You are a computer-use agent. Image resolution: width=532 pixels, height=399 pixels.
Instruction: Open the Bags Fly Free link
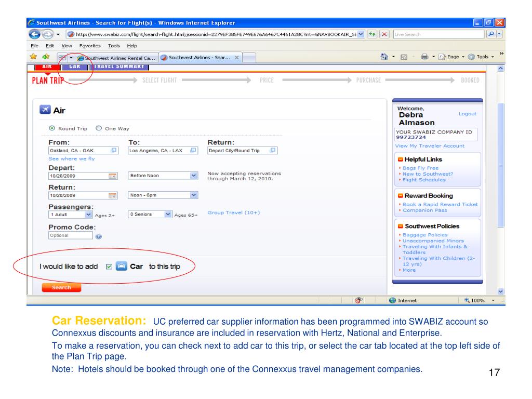pyautogui.click(x=420, y=168)
